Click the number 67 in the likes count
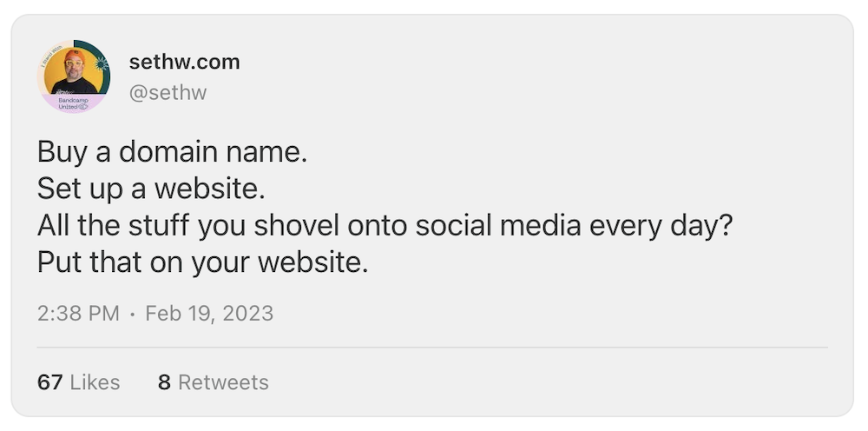Viewport: 868px width, 431px height. click(49, 382)
